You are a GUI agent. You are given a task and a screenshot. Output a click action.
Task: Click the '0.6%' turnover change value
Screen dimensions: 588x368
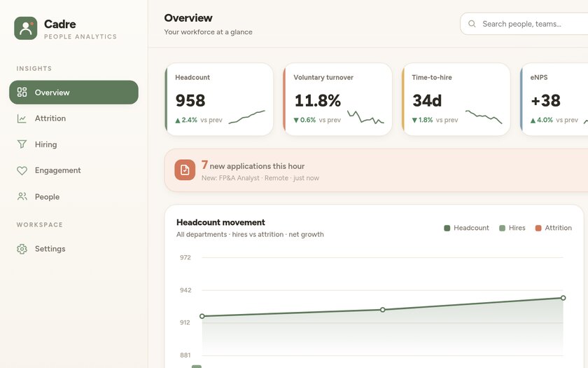308,120
